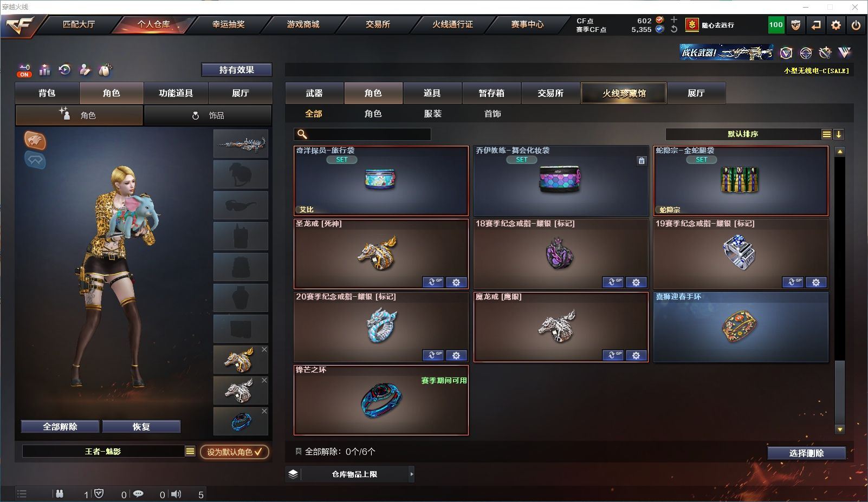
Task: Select the 锋芒之环 item thumbnail
Action: pyautogui.click(x=381, y=400)
